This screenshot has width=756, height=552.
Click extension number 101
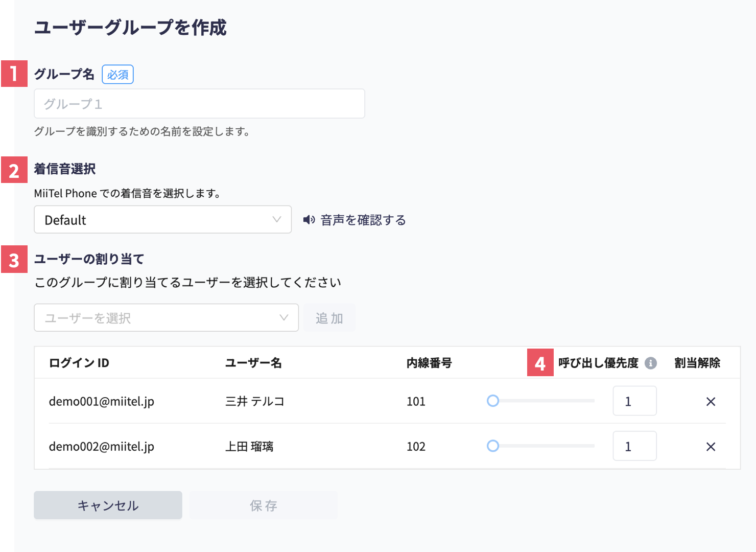click(416, 401)
